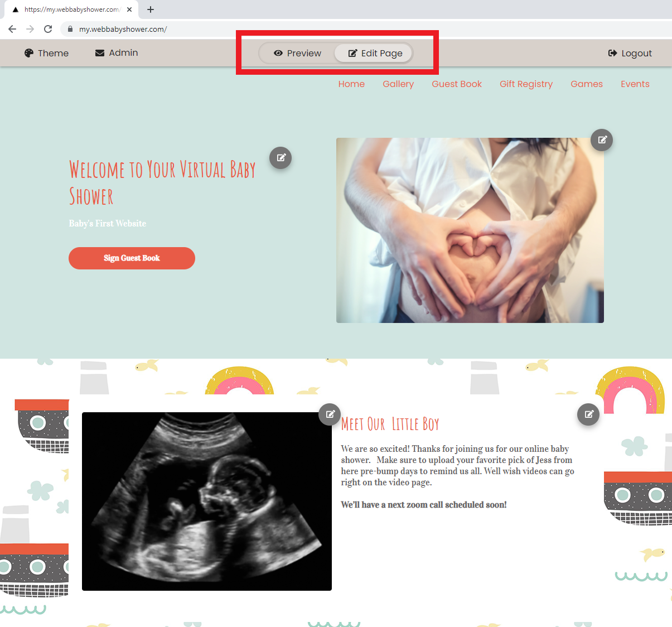The height and width of the screenshot is (627, 672).
Task: Click the Meet Our Little Boy heading
Action: 390,424
